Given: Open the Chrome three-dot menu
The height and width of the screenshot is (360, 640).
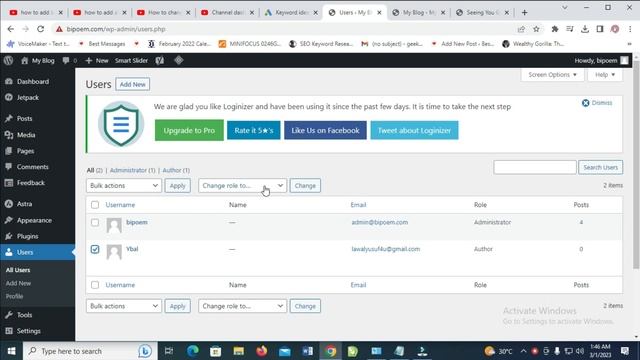Looking at the screenshot, I should click(630, 29).
